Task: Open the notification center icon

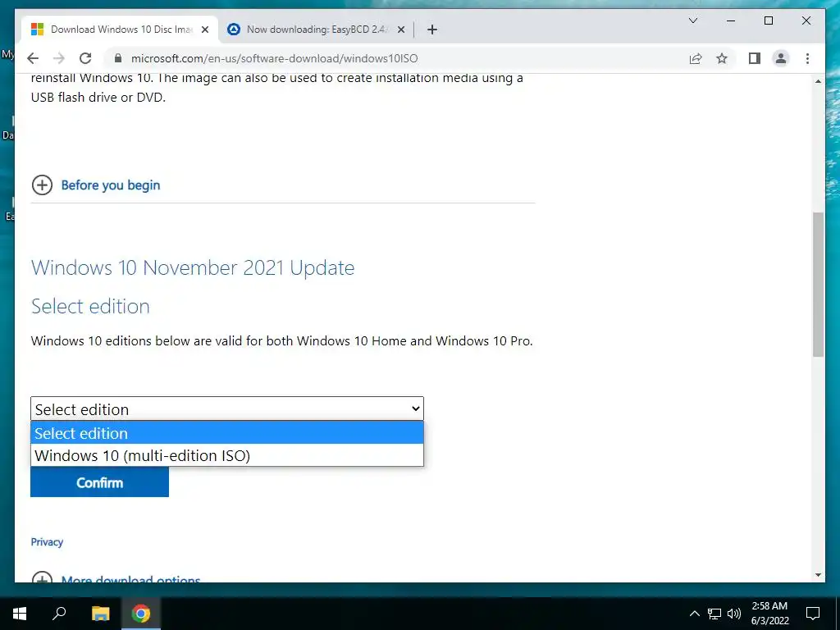Action: click(x=813, y=614)
